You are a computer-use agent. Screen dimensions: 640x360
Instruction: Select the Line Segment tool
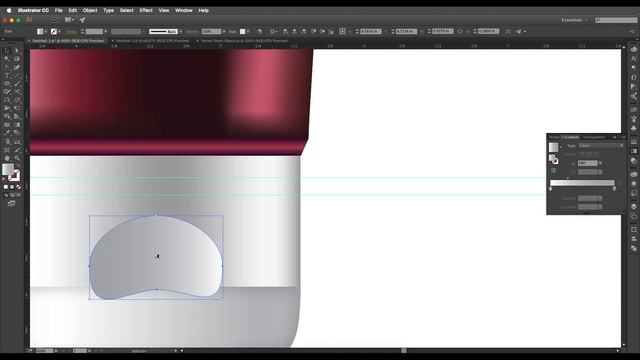tap(17, 76)
